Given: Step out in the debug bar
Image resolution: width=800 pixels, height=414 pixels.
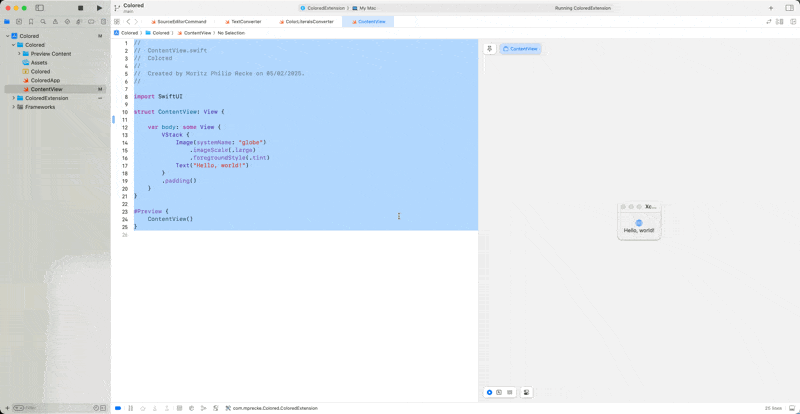Looking at the screenshot, I should 167,408.
